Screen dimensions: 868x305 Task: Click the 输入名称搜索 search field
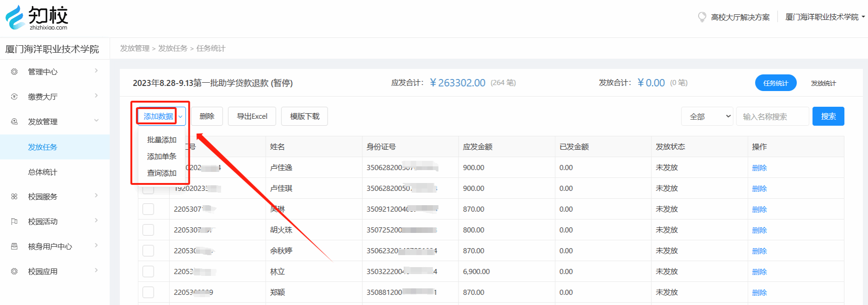coord(772,116)
